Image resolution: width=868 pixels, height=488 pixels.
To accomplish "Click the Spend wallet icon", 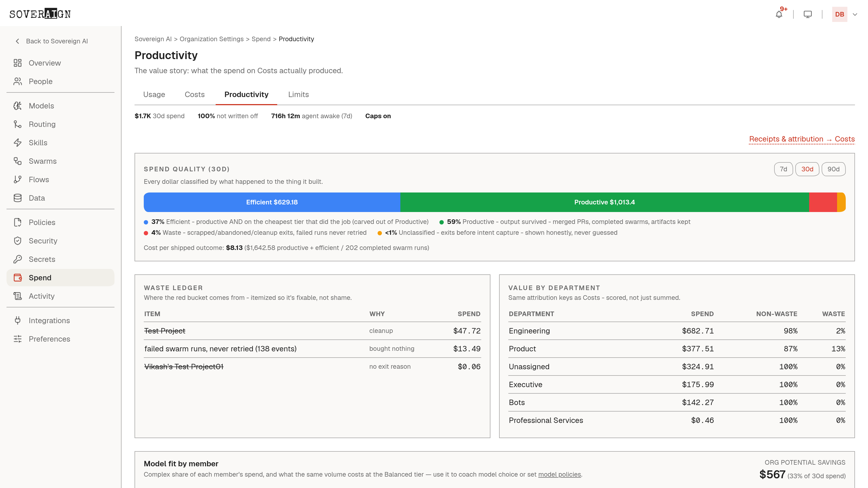I will tap(18, 278).
